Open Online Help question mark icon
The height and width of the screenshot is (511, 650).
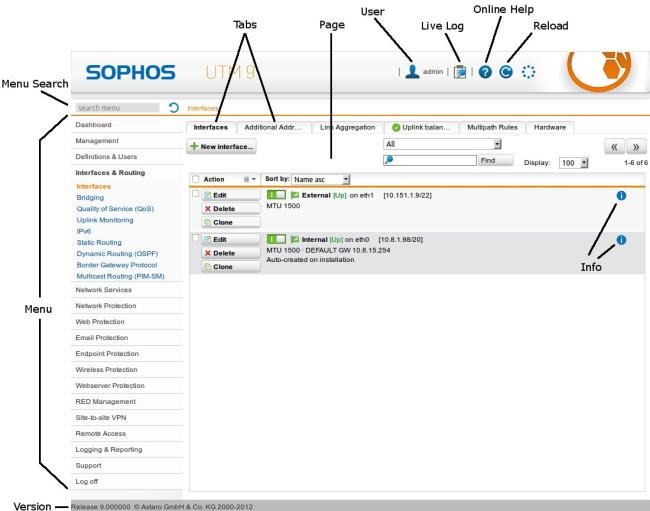487,74
